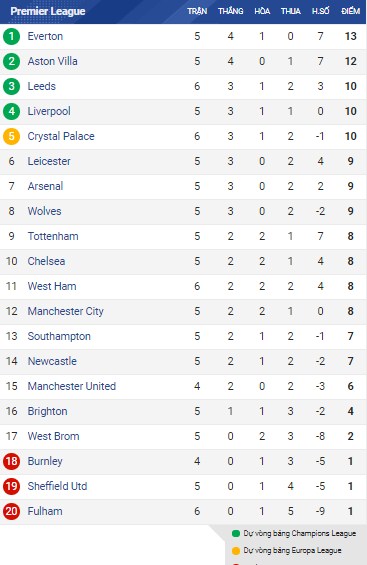Click the green rank 3 badge

pyautogui.click(x=12, y=86)
